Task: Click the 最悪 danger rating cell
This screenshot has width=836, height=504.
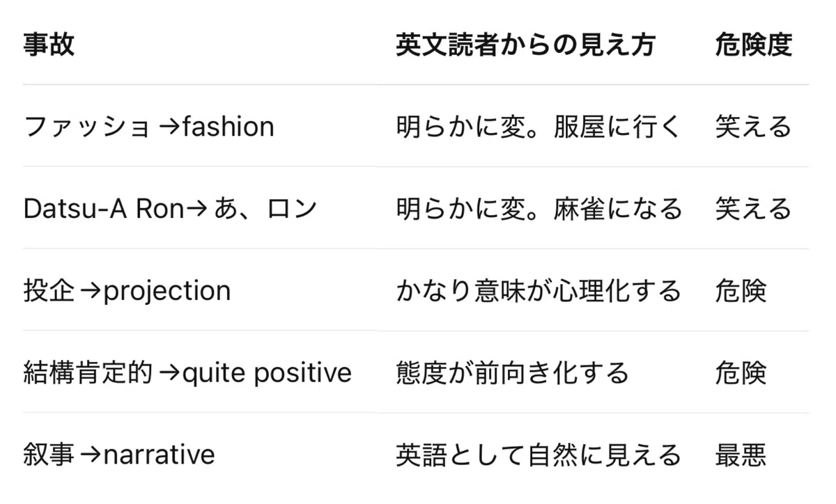Action: 741,455
